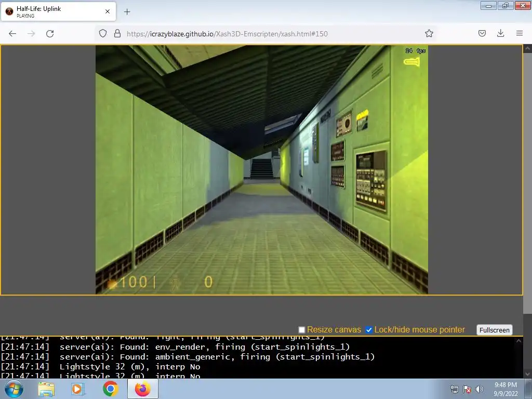The height and width of the screenshot is (399, 532).
Task: Click the HEV suit armor icon in HUD
Action: (x=176, y=283)
